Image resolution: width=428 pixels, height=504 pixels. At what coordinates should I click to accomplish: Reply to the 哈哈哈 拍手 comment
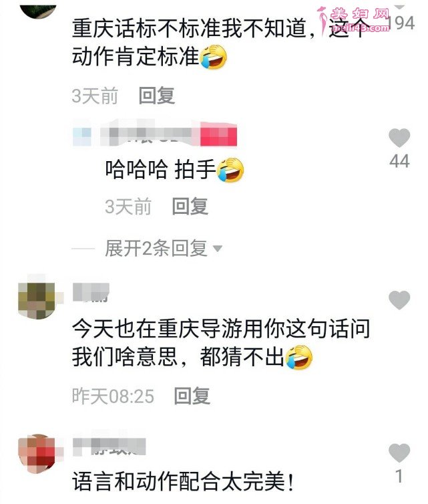190,206
